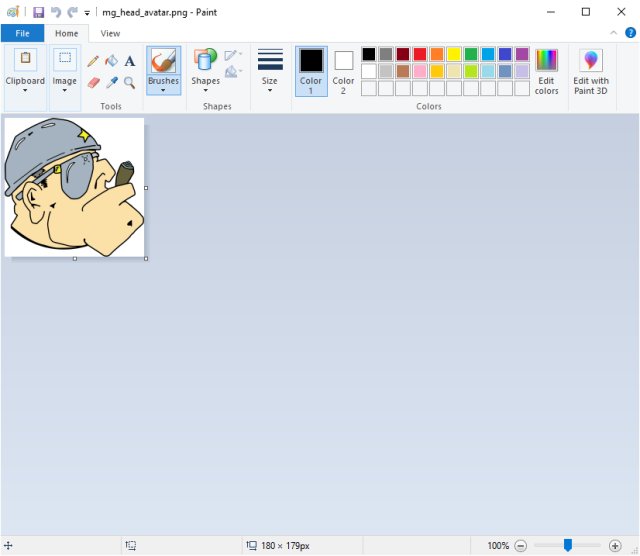Click the Clipboard paste icon

click(x=25, y=59)
